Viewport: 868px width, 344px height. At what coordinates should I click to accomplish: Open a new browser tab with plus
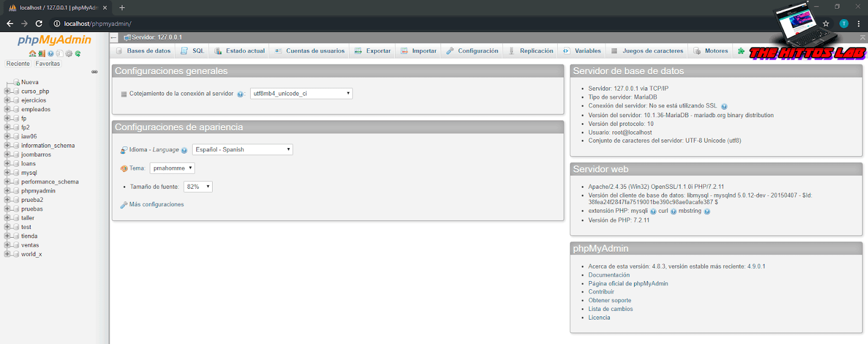[122, 8]
